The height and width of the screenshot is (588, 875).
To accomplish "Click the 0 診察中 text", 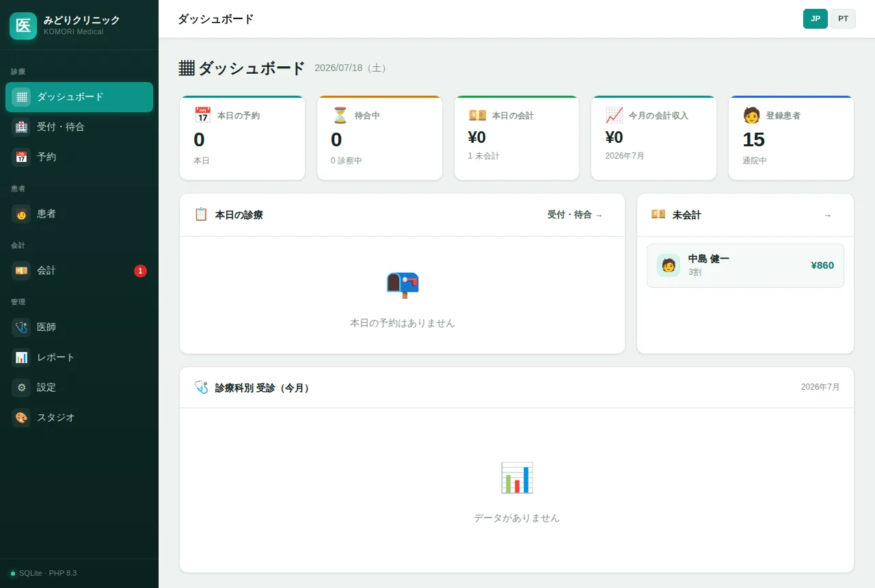I will pos(347,161).
